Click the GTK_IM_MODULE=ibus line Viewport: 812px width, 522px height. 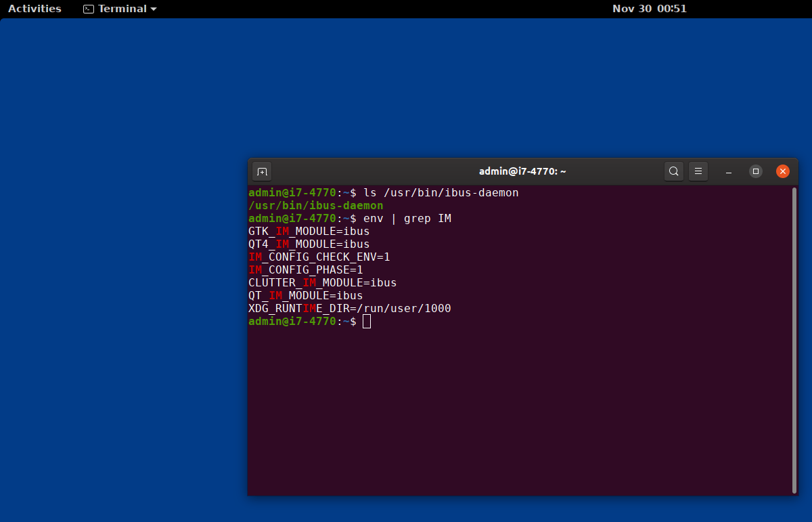308,231
